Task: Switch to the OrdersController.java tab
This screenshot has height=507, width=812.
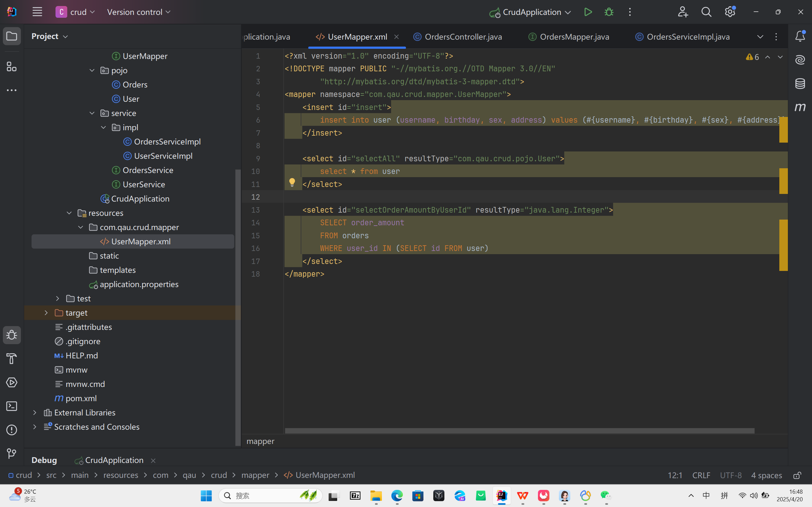Action: pos(463,36)
